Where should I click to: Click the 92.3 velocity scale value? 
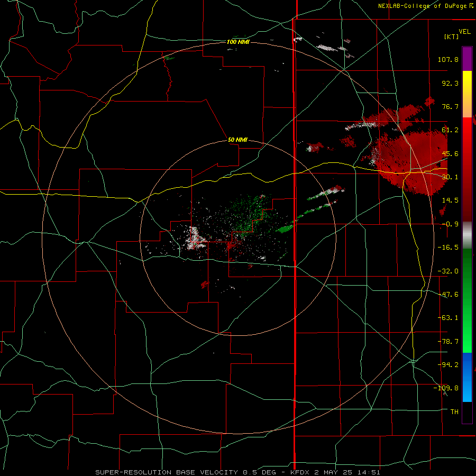coord(450,83)
